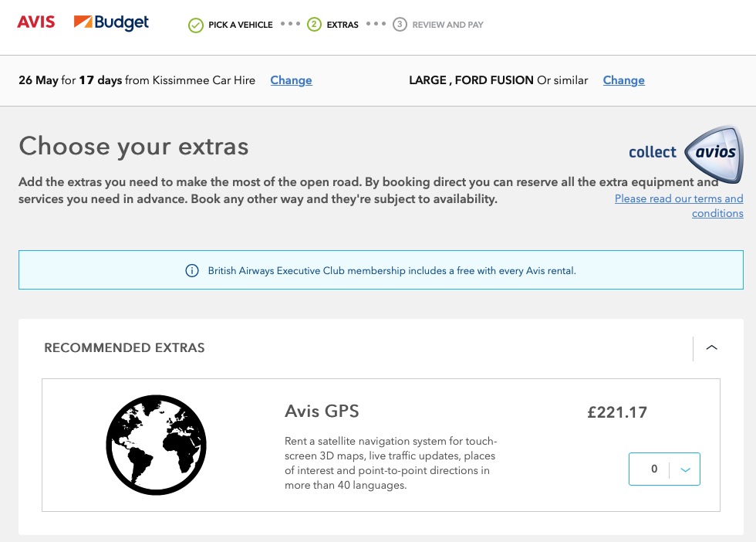Select the Extras step label
This screenshot has height=542, width=756.
click(343, 25)
